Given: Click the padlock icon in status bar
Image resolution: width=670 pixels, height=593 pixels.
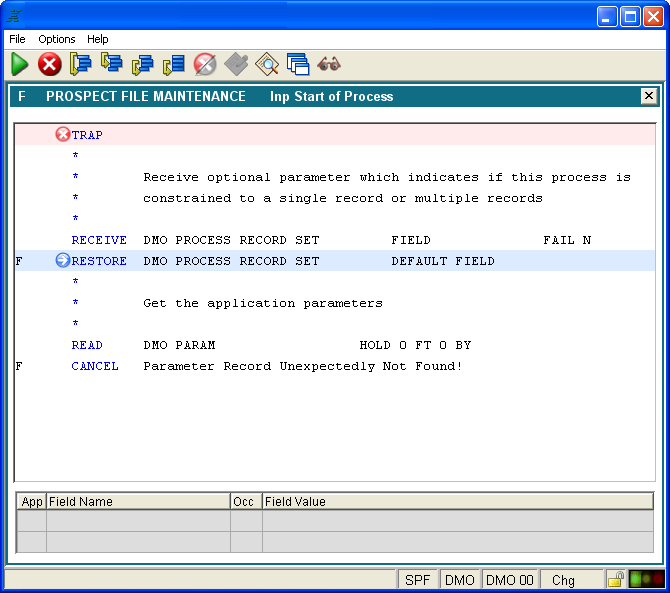Looking at the screenshot, I should tap(616, 579).
